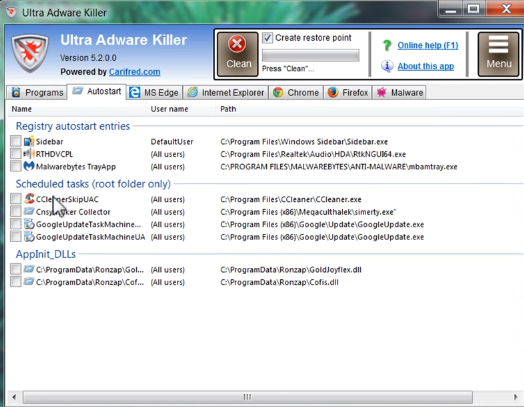Click the scrollbar right arrow

coord(515,397)
